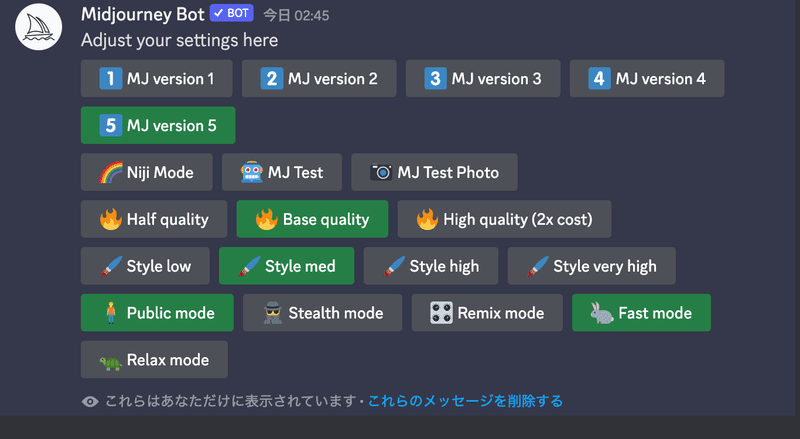
Task: Choose Half quality setting
Action: [154, 219]
